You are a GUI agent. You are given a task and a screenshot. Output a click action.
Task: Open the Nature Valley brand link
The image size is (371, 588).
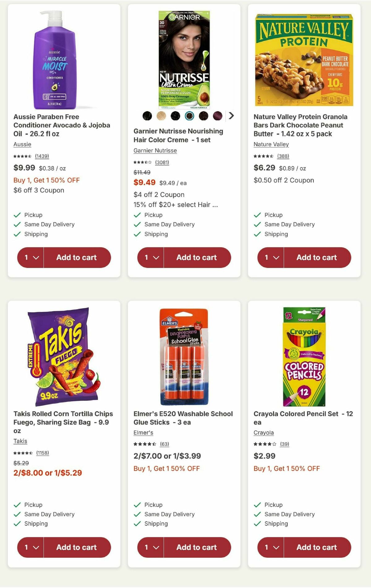click(x=271, y=144)
